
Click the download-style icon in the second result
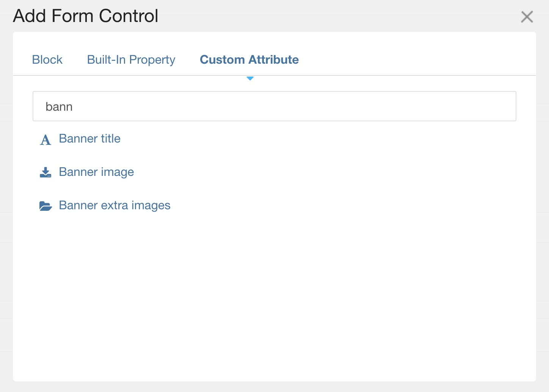(45, 172)
